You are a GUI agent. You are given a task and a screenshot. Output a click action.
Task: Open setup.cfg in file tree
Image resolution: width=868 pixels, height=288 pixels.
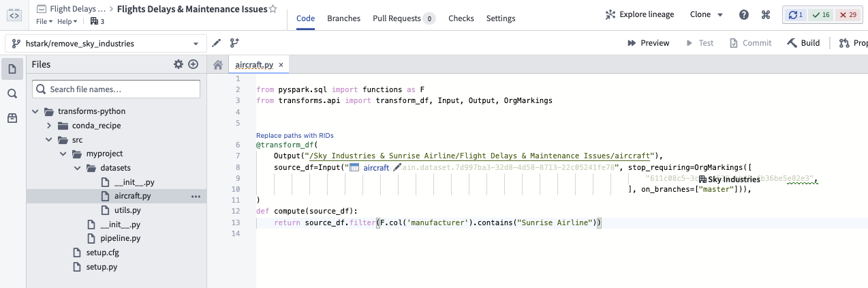point(102,253)
